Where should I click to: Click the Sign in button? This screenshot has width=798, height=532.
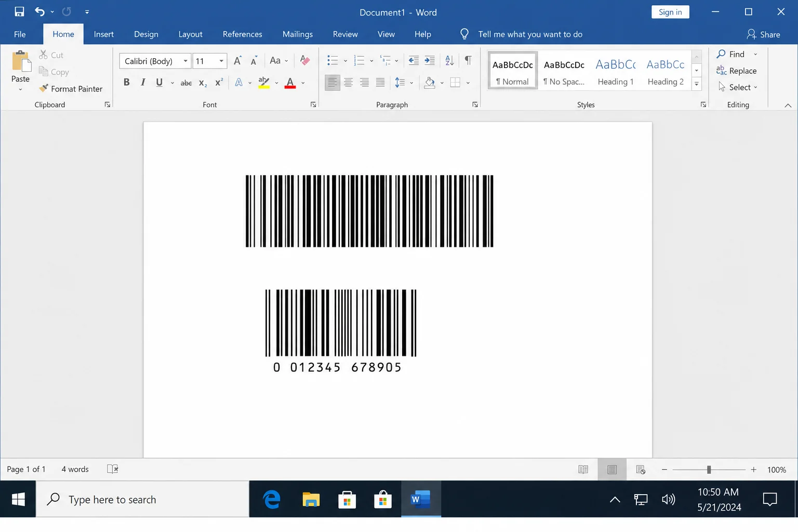(x=670, y=12)
